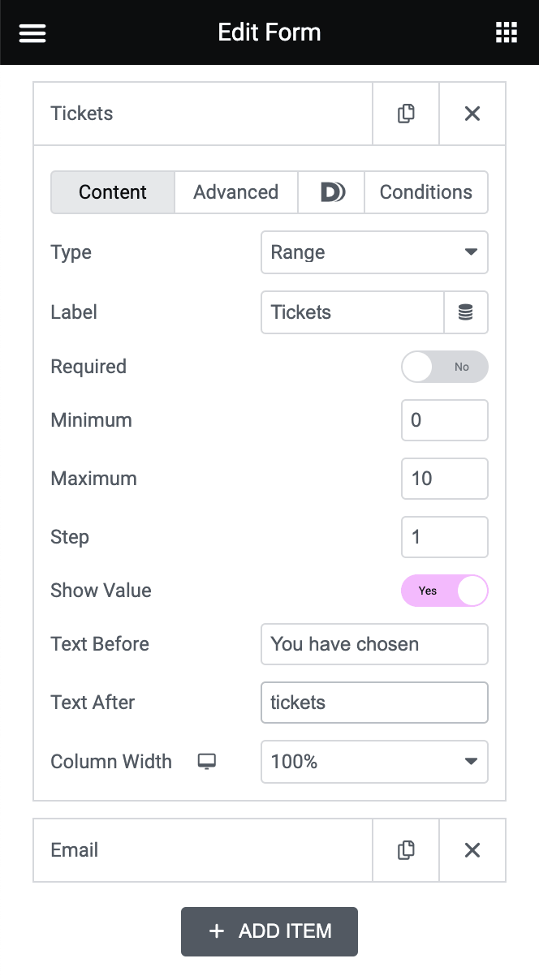This screenshot has height=980, width=539.
Task: Open the hamburger menu
Action: click(x=32, y=32)
